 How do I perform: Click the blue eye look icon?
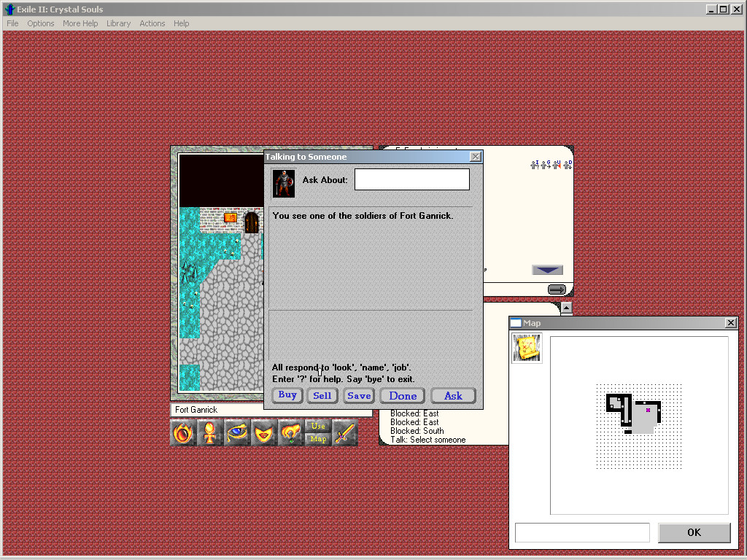tap(237, 433)
